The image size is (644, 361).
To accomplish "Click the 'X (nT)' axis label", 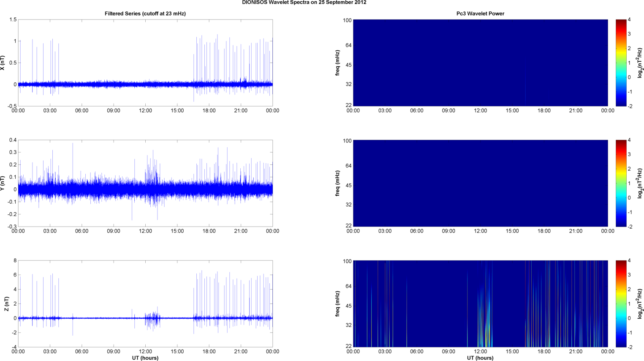I will pos(3,63).
